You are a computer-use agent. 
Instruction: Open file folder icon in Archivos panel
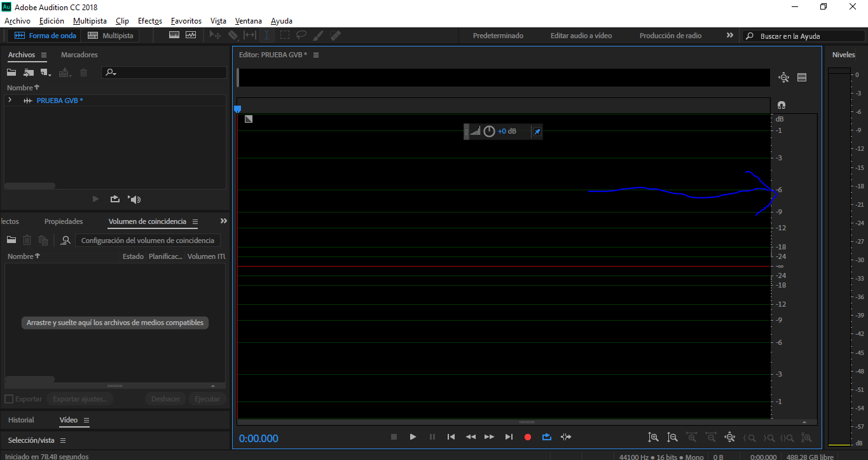[11, 73]
